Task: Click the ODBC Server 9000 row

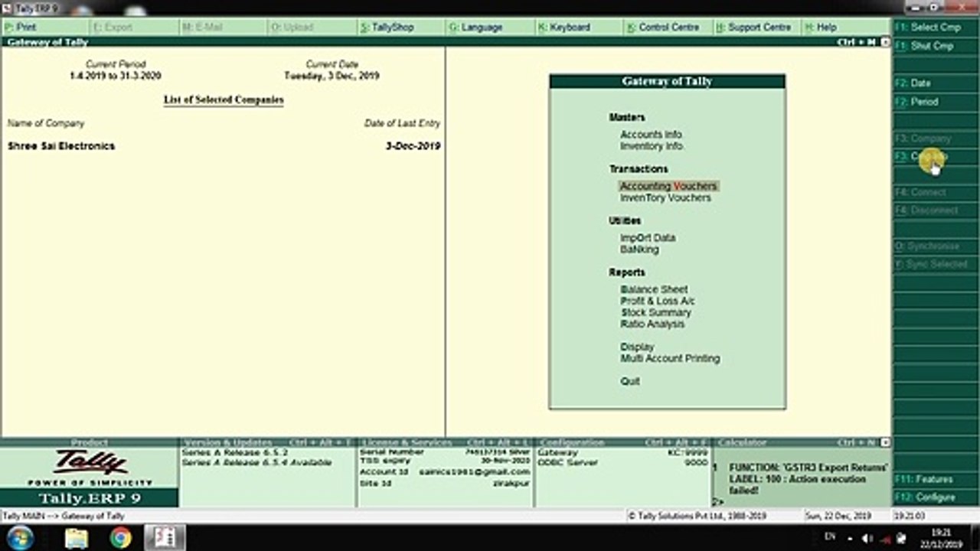Action: 622,462
